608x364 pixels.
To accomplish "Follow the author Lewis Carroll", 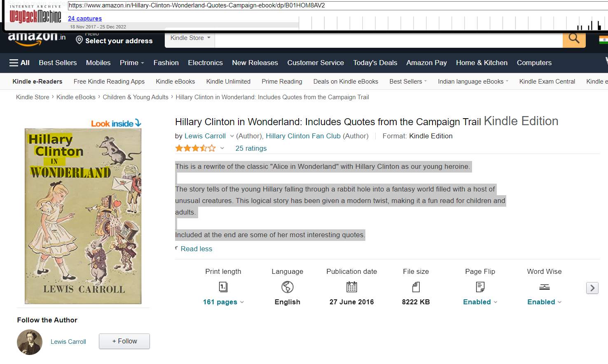I will (124, 341).
